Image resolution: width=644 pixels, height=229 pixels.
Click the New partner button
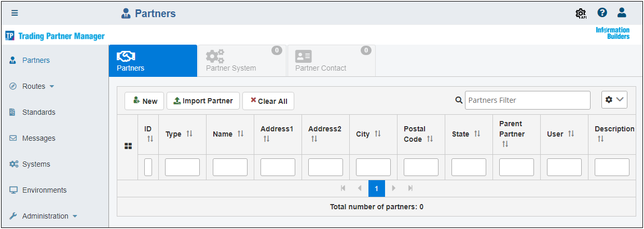[144, 101]
